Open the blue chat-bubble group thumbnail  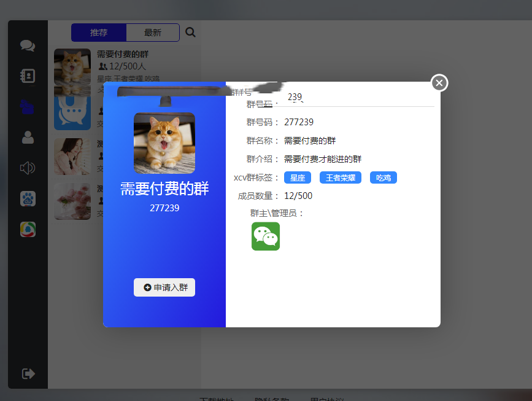coord(72,113)
